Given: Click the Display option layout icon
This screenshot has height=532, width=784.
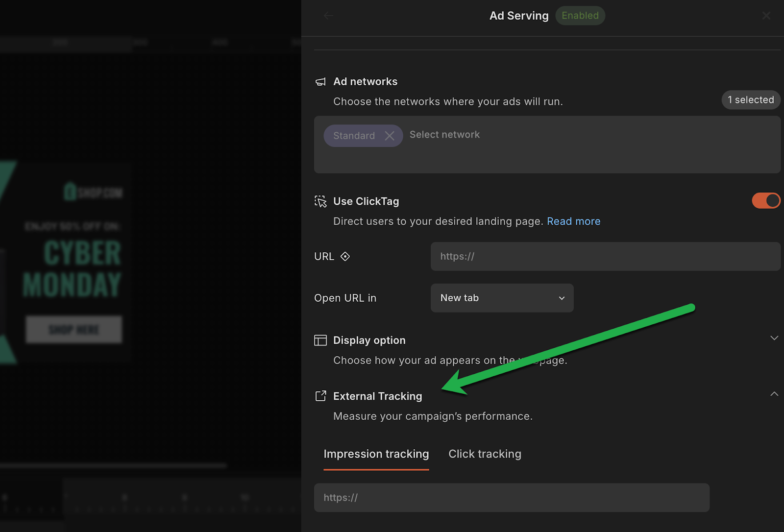Looking at the screenshot, I should tap(320, 340).
